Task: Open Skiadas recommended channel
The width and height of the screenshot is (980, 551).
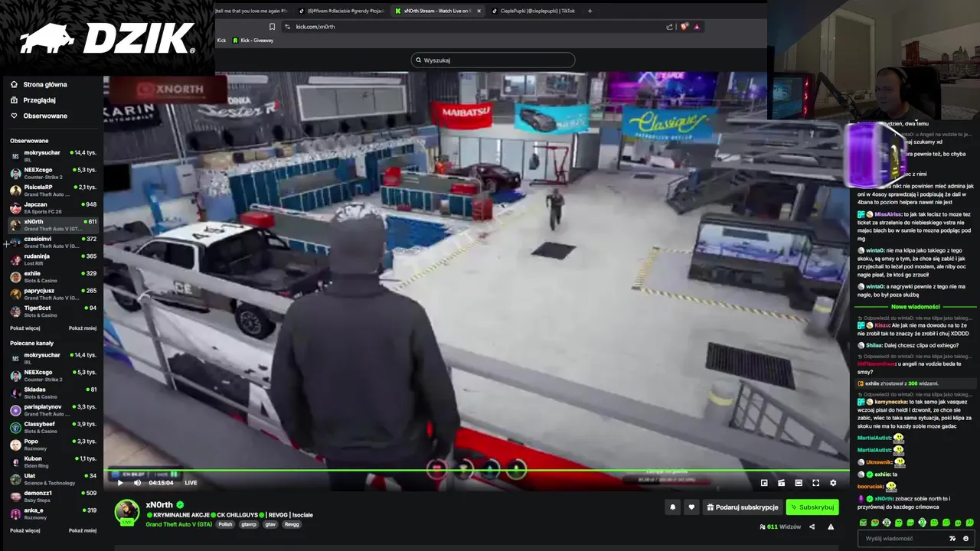Action: (x=53, y=393)
